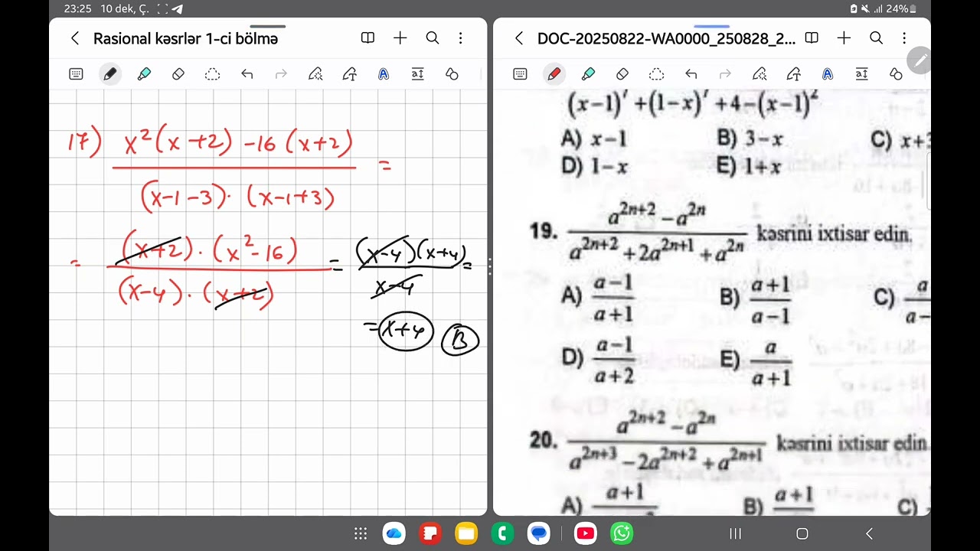
Task: Tap the question 19 number
Action: click(x=543, y=231)
